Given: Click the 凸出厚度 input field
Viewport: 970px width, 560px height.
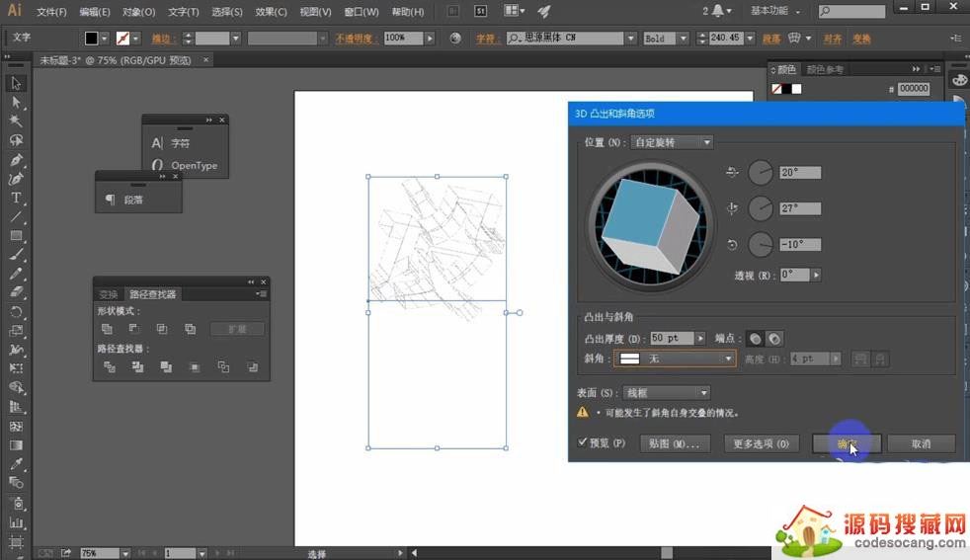Looking at the screenshot, I should (x=672, y=338).
